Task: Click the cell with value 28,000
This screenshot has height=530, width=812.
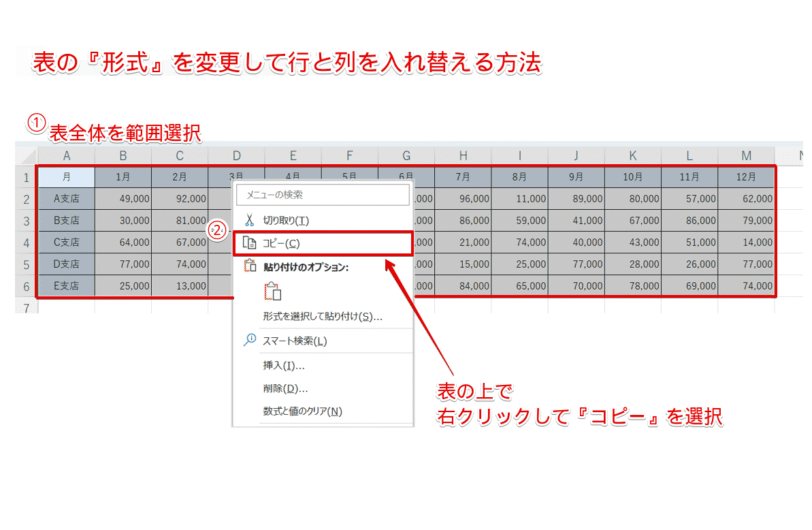Action: (x=633, y=264)
